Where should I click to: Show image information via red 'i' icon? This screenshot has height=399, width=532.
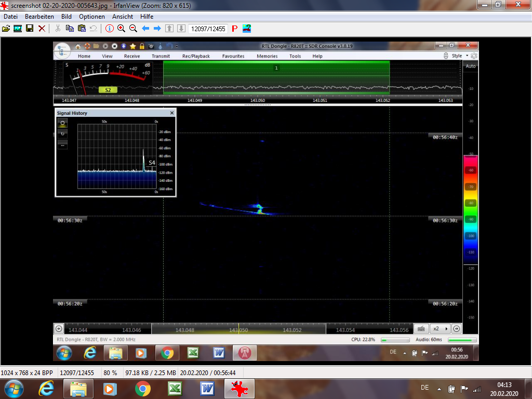click(109, 29)
